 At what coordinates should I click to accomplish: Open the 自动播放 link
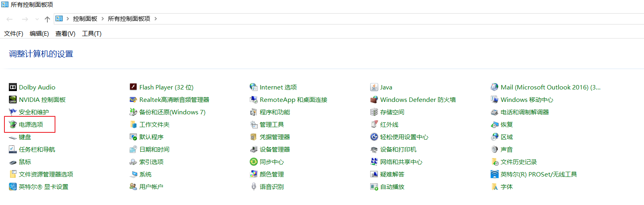point(392,187)
